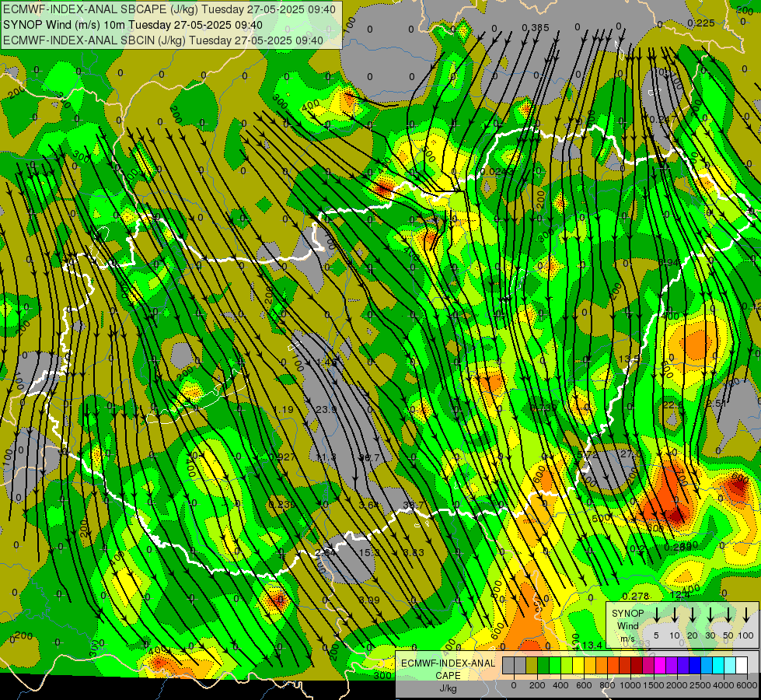The image size is (761, 700).
Task: Click the 'CAPE' label in color legend
Action: 448,676
